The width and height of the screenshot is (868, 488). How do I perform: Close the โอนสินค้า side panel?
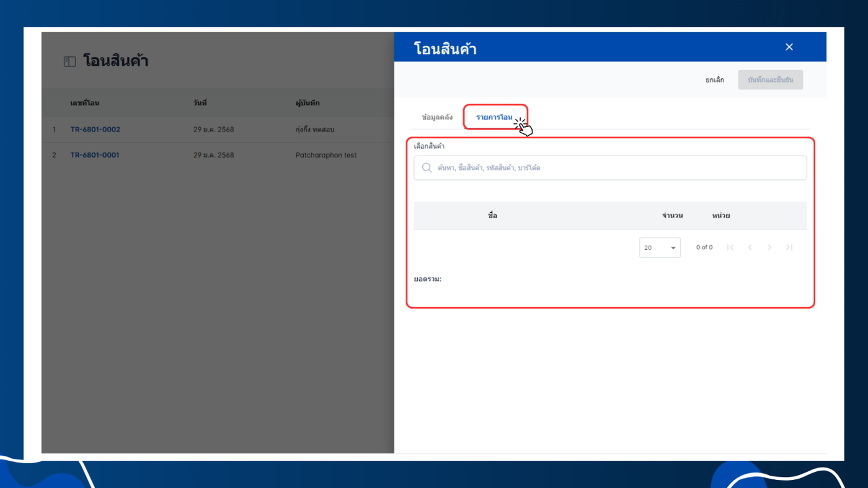point(789,47)
